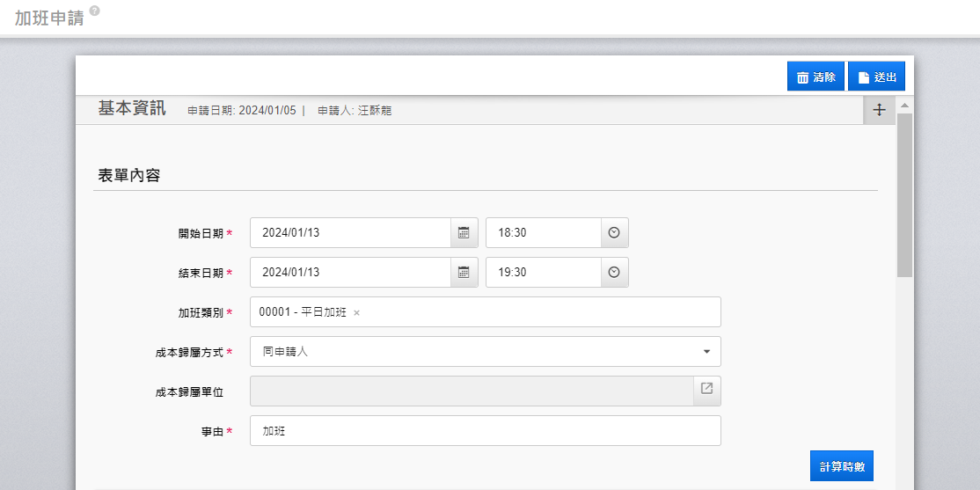
Task: Click the 加班類別 selection field
Action: [x=528, y=312]
